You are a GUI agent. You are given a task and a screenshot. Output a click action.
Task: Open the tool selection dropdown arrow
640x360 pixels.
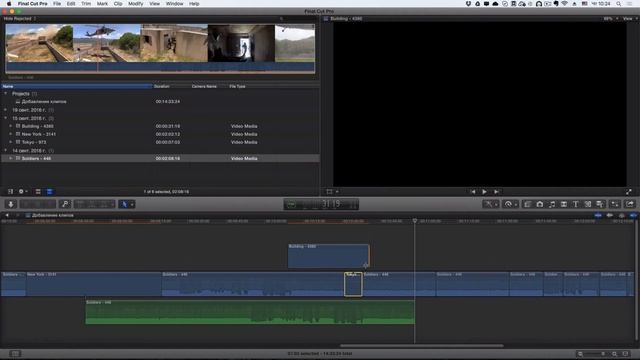pos(132,204)
